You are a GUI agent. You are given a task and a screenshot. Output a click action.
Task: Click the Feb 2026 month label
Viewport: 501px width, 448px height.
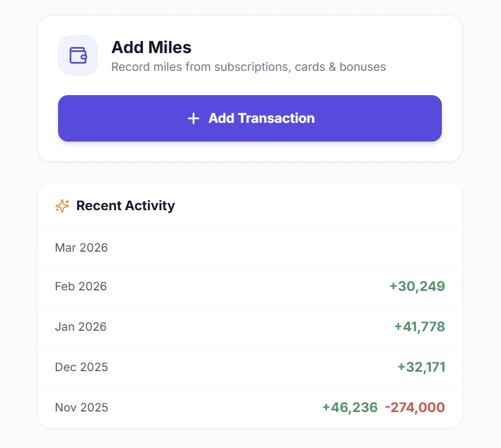tap(80, 286)
